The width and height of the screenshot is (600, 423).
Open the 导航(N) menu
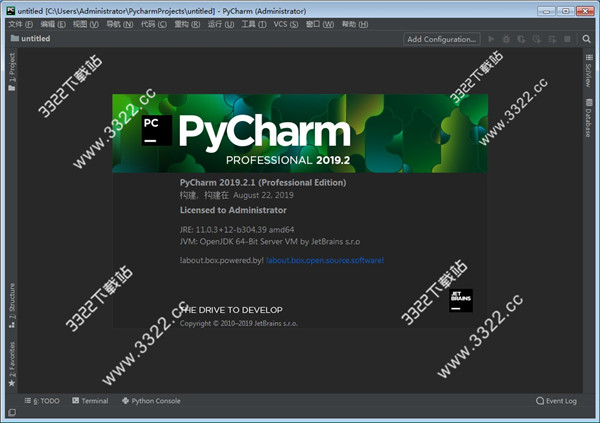pyautogui.click(x=120, y=24)
